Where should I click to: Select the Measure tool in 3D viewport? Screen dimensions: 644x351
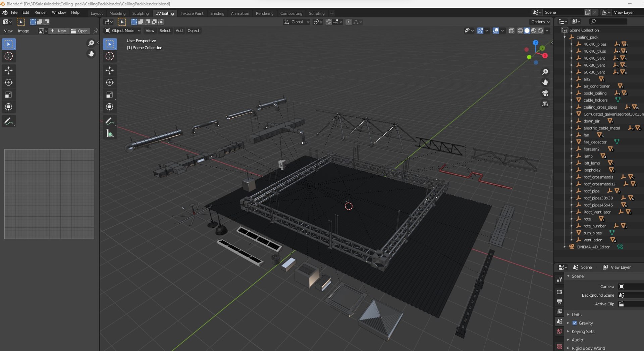pos(110,133)
